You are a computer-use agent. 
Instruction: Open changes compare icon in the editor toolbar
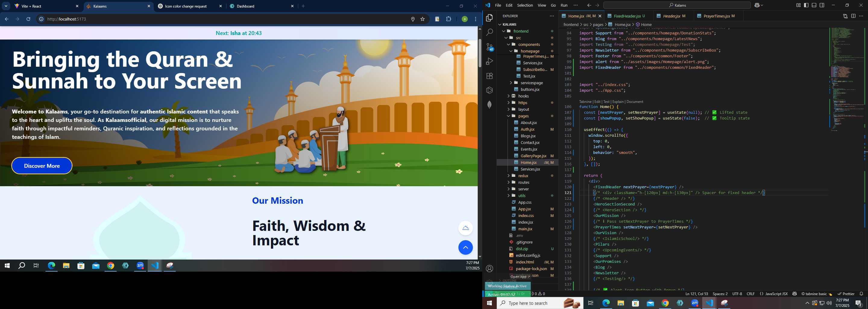(845, 16)
